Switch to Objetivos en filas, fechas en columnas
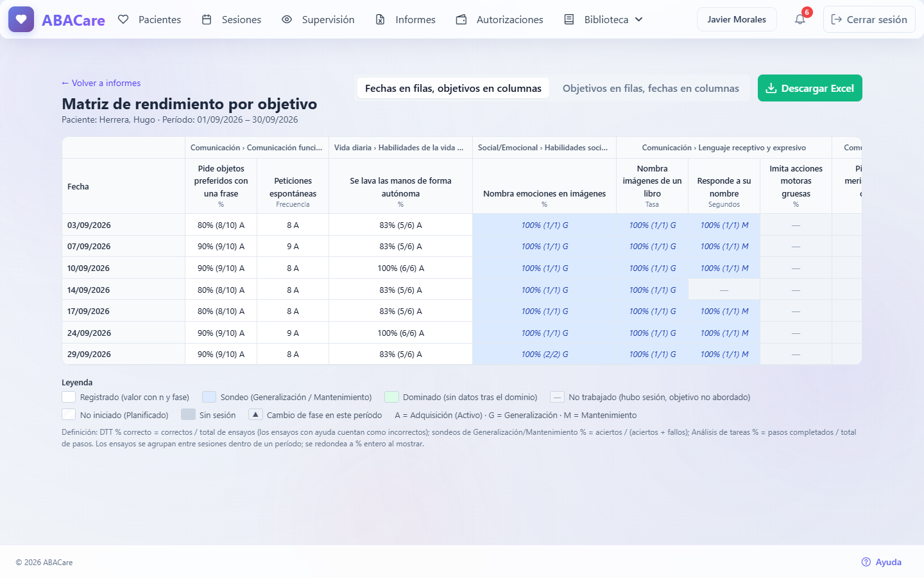This screenshot has width=924, height=578. [x=651, y=88]
